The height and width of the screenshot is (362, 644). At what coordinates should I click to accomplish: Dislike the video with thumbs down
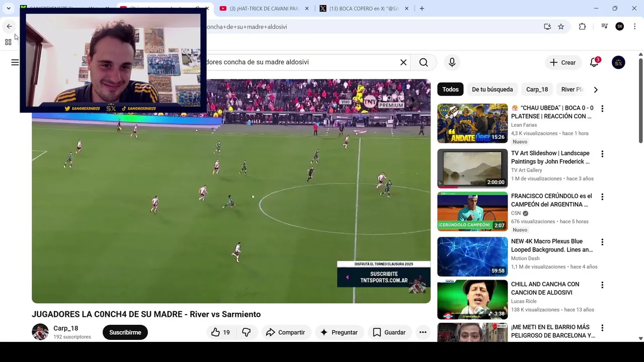tap(247, 332)
